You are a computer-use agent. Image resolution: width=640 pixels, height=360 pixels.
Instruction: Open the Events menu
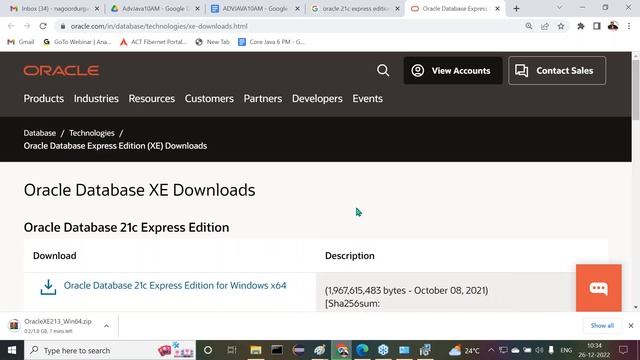pos(367,98)
